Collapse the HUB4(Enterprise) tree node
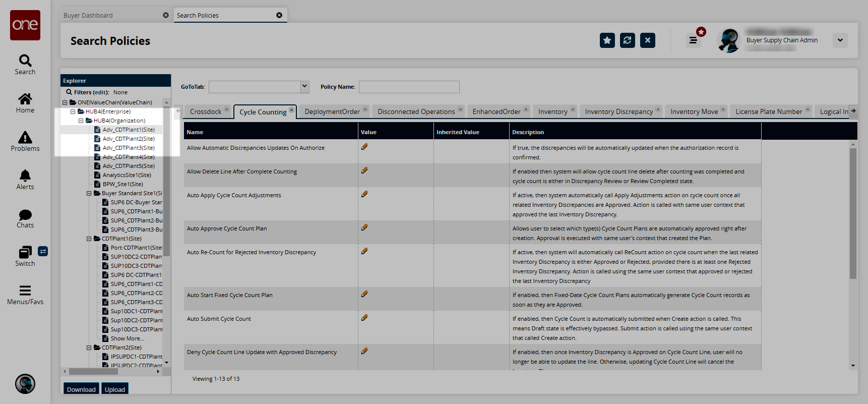868x404 pixels. click(x=73, y=111)
